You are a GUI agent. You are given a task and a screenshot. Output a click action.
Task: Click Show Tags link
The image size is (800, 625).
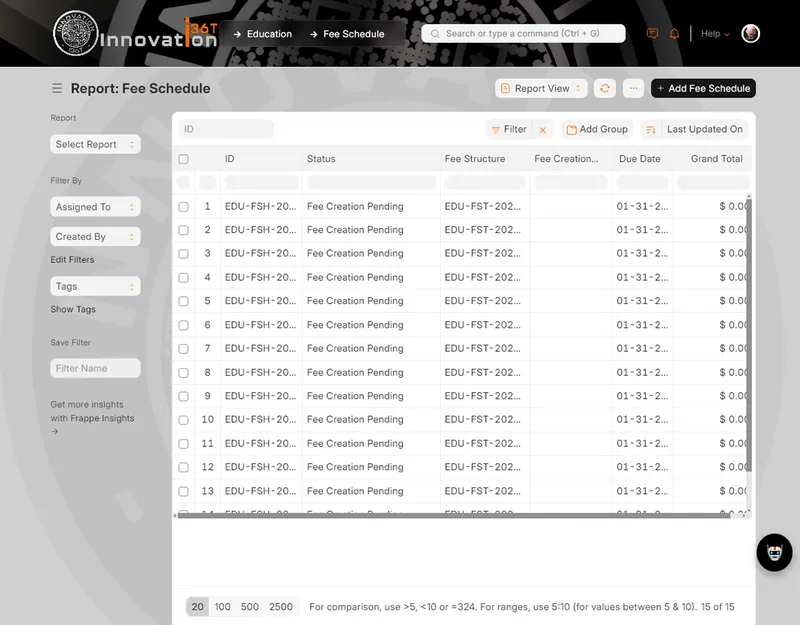click(73, 309)
